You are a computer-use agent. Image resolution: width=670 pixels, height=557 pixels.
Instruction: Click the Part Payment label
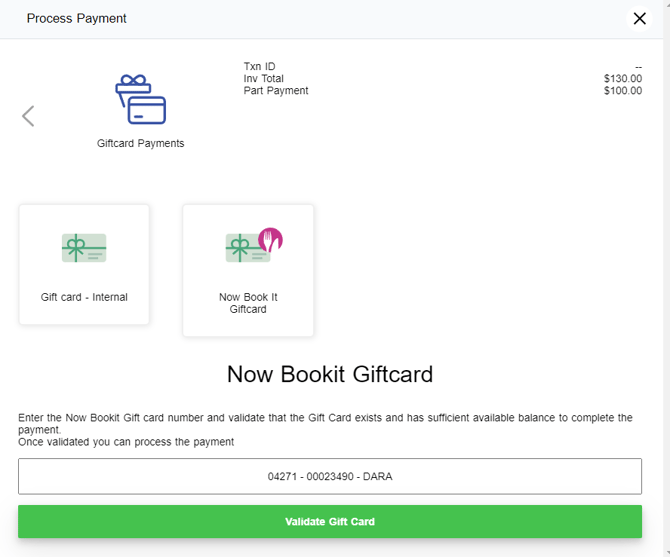click(x=276, y=91)
